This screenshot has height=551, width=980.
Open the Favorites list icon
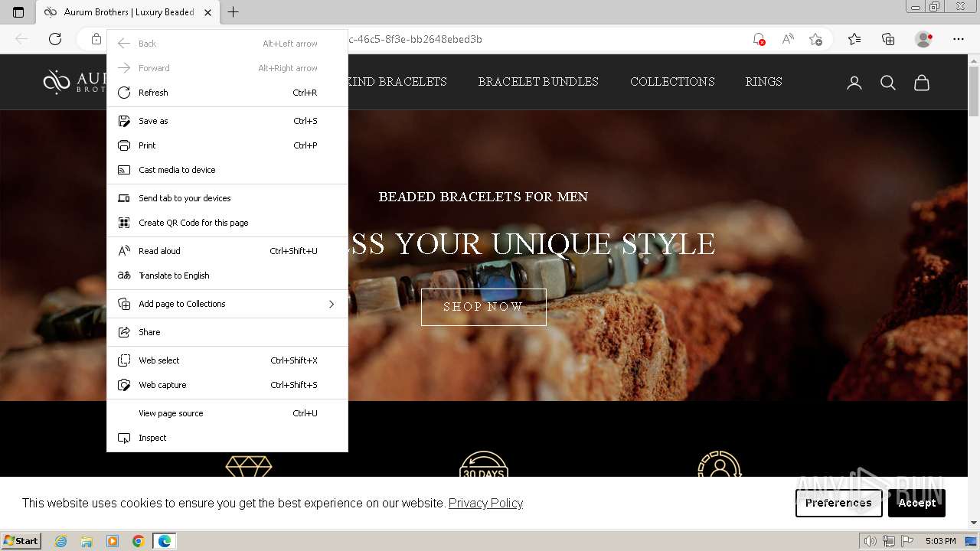point(854,39)
